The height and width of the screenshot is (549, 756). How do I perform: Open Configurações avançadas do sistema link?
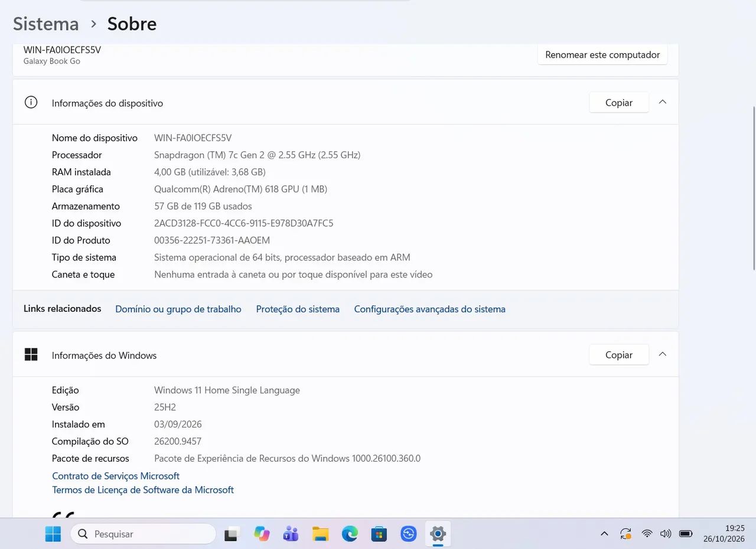click(430, 309)
